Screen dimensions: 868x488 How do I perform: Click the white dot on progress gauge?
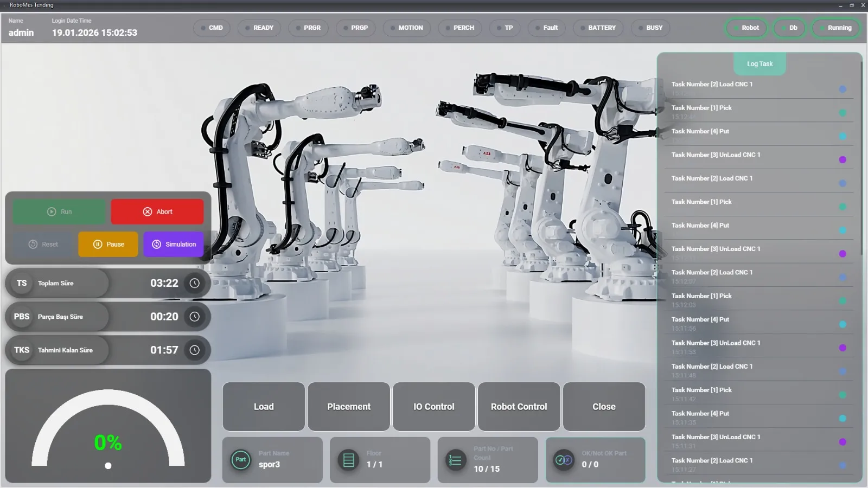pyautogui.click(x=108, y=466)
